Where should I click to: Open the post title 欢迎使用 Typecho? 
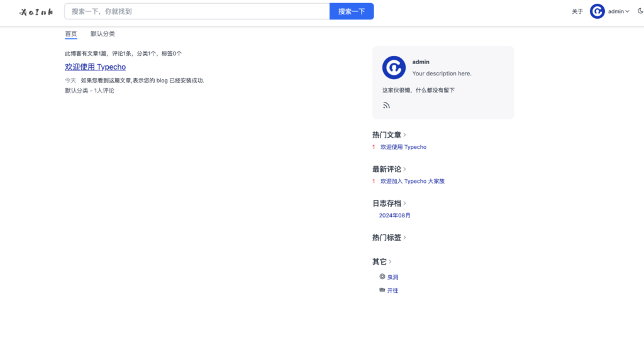96,67
